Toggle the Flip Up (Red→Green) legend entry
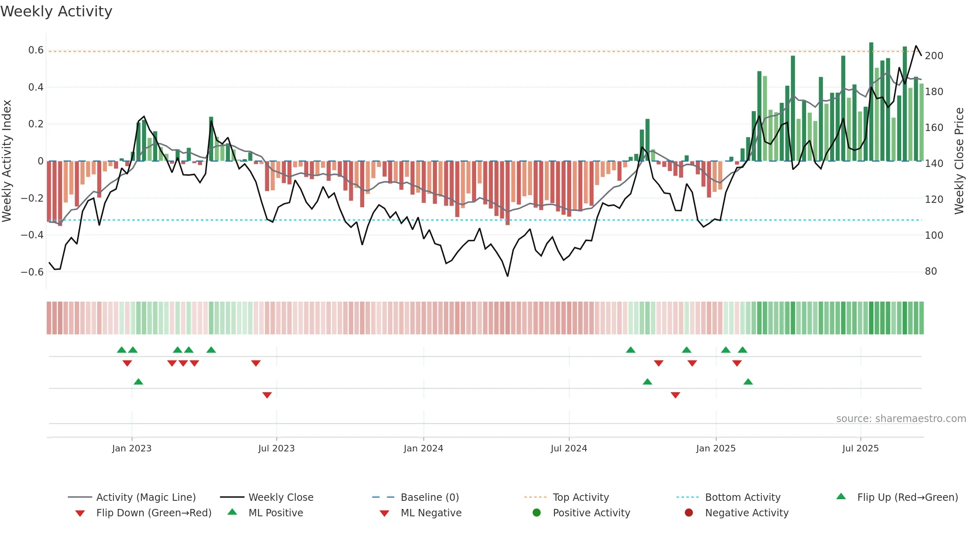This screenshot has width=980, height=551. (897, 497)
